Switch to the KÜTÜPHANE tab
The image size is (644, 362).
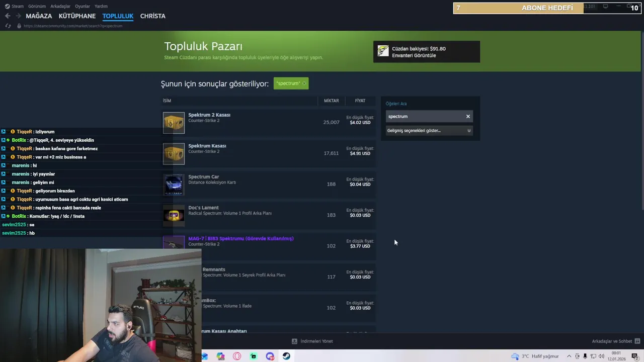(x=77, y=16)
